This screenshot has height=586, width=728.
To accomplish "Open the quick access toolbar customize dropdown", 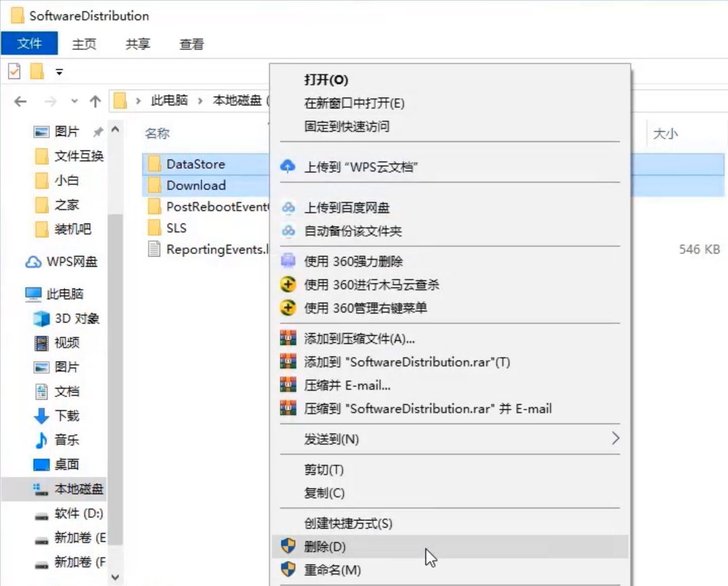I will 60,72.
